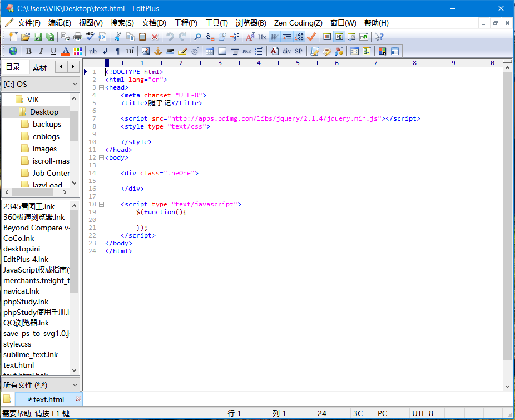Click the Print icon
The height and width of the screenshot is (420, 515).
coord(78,37)
